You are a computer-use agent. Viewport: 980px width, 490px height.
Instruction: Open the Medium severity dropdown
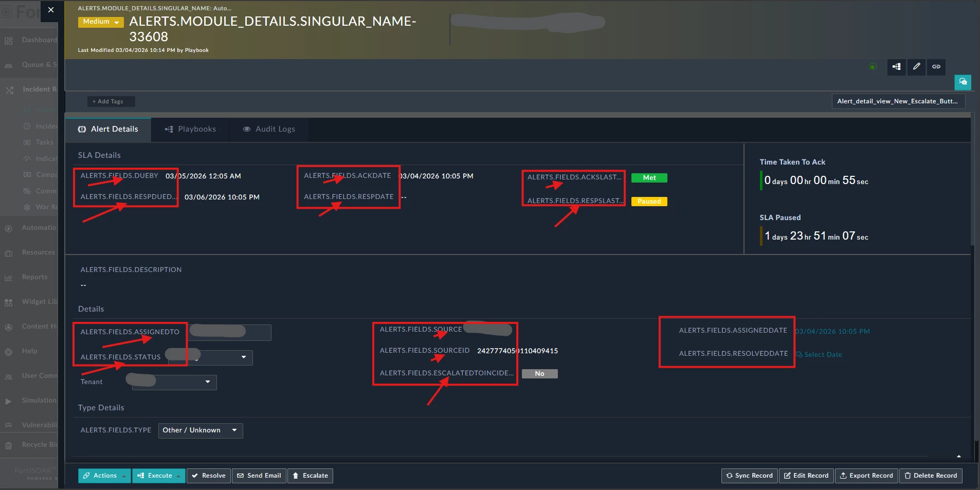click(101, 22)
